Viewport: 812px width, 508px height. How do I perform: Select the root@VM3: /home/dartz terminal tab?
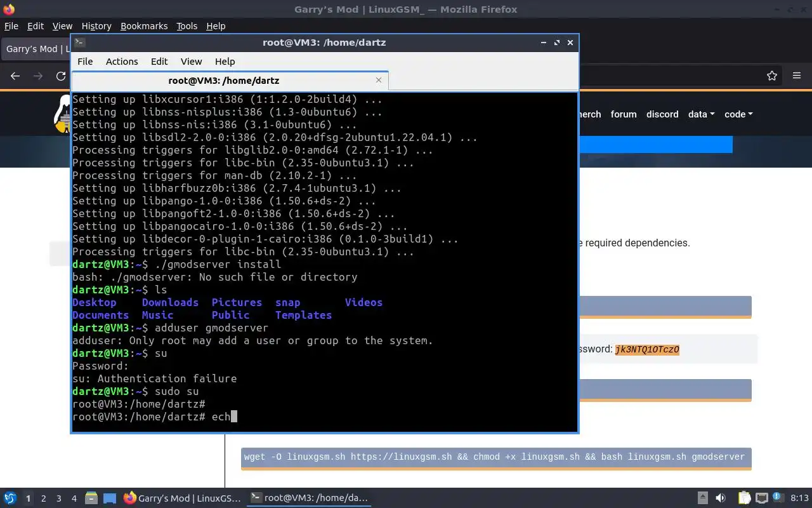click(230, 81)
